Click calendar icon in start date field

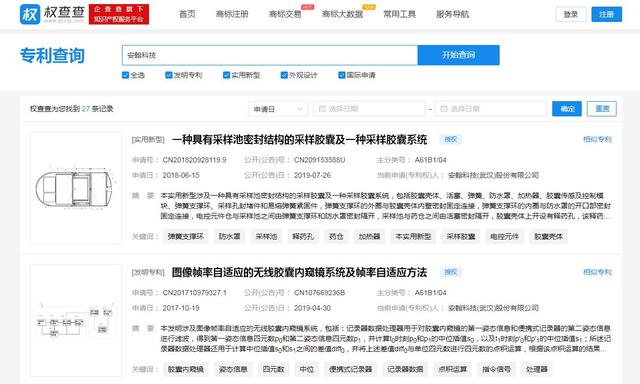point(322,109)
